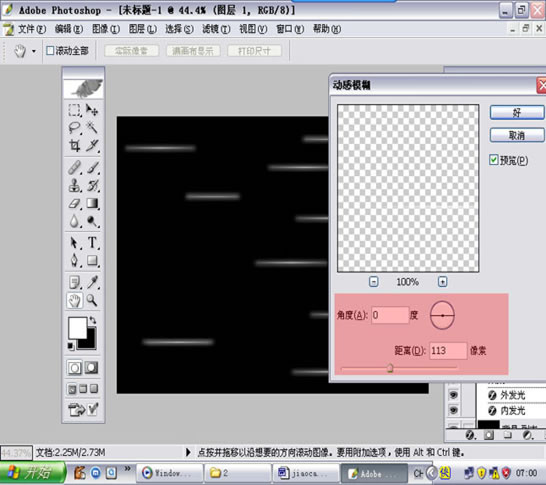
Task: Click the distance slider handle
Action: pos(390,368)
